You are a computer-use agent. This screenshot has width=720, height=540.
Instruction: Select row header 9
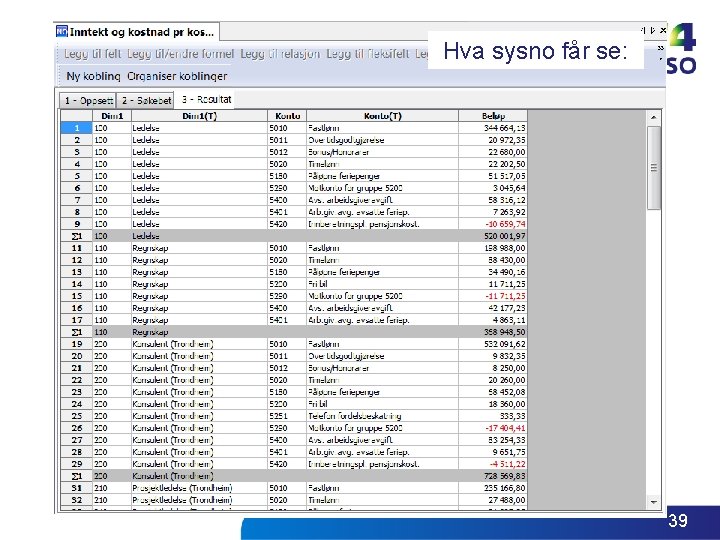tap(77, 224)
